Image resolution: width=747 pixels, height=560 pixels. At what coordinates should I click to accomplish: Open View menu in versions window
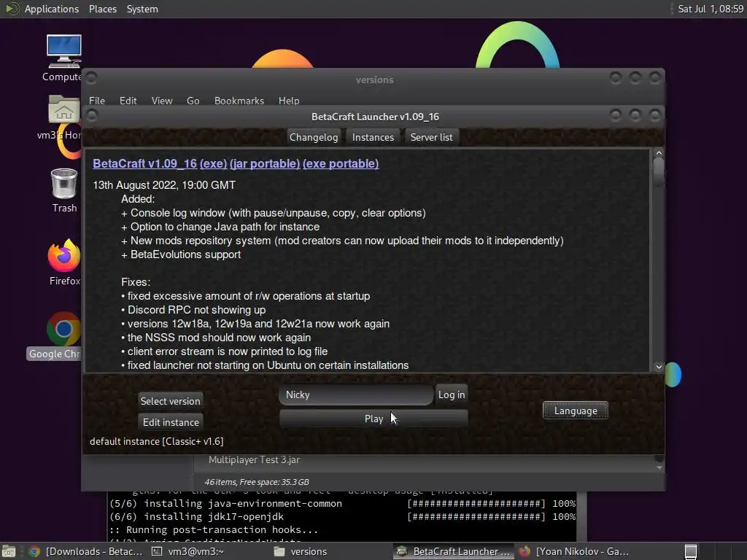pyautogui.click(x=162, y=101)
